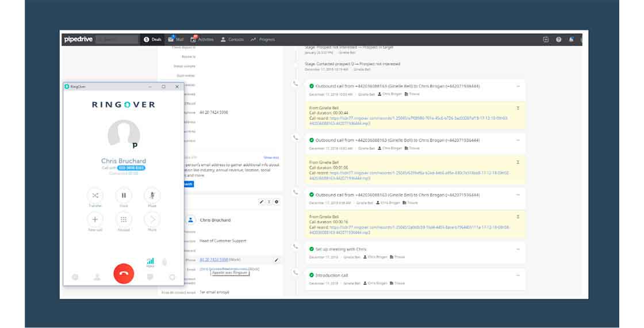Click the blue search button under email prompt

[189, 184]
